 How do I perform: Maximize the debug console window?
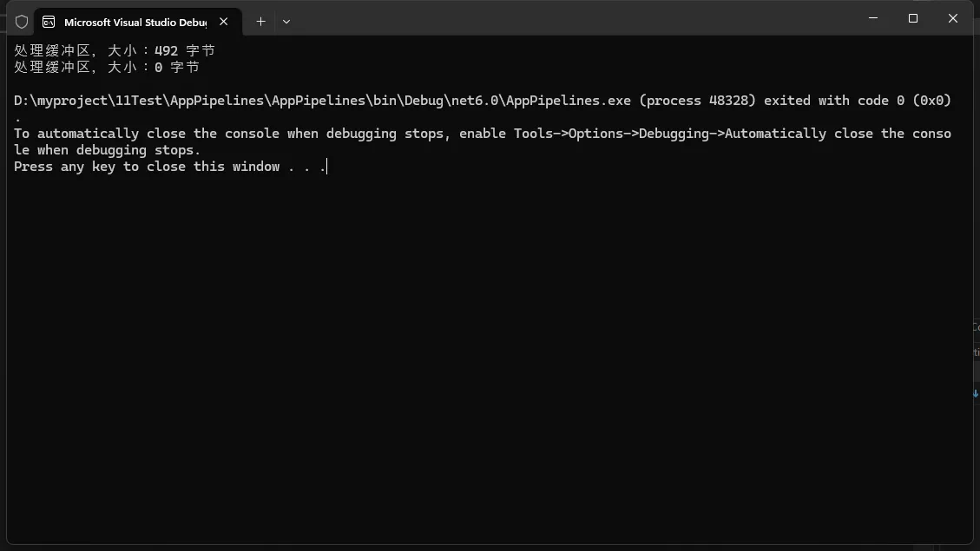[913, 18]
